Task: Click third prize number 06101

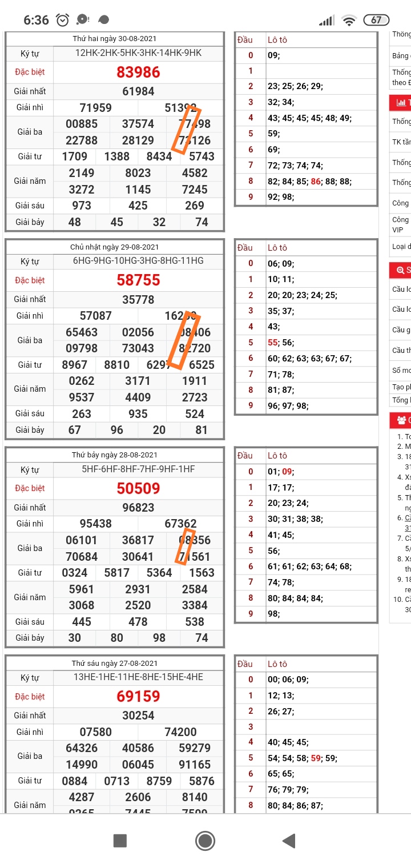Action: (x=82, y=540)
